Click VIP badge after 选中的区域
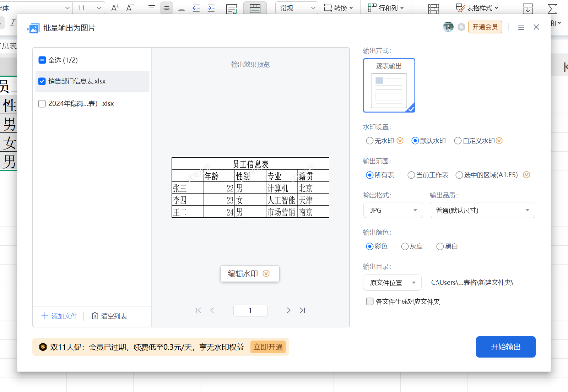Screen dimensions: 568x392 coord(526,175)
